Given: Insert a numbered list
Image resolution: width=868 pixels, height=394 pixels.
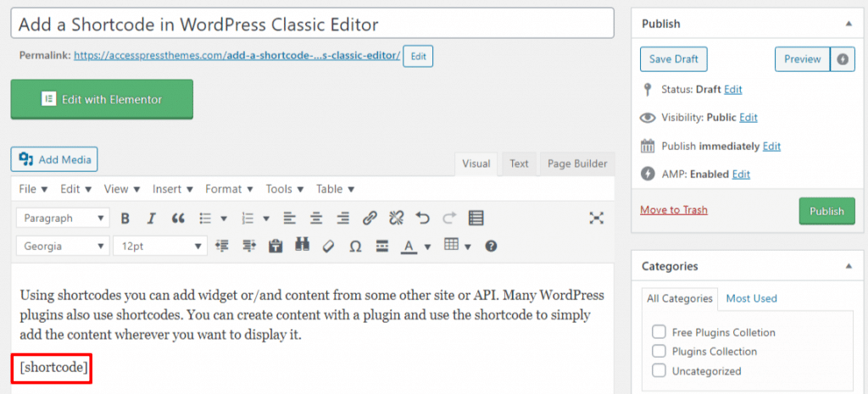Looking at the screenshot, I should point(248,218).
